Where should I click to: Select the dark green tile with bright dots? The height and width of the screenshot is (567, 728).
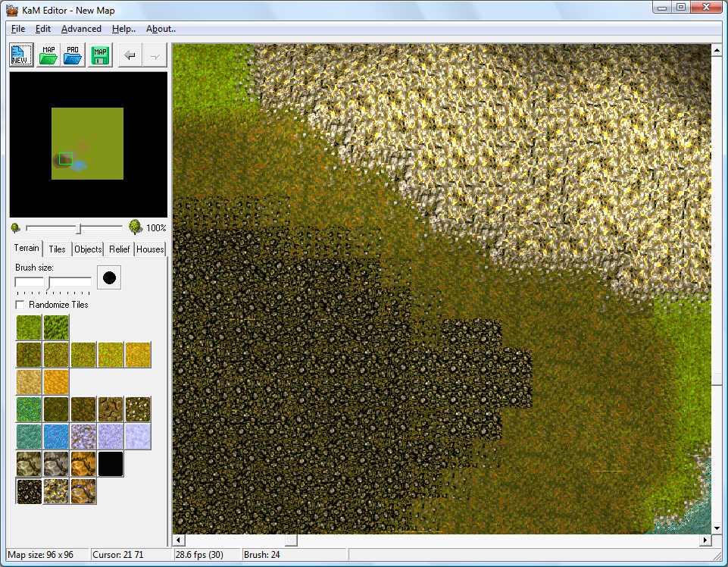tap(56, 409)
